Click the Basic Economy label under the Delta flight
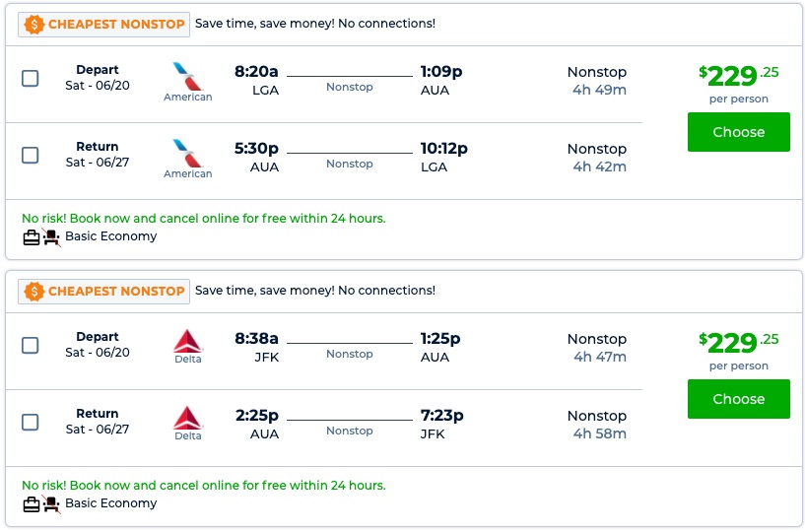This screenshot has width=805, height=532. [x=110, y=503]
